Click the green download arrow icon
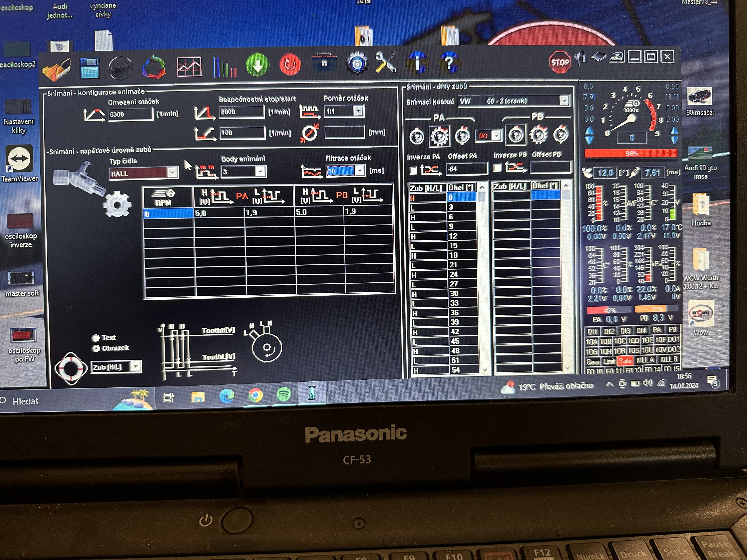The height and width of the screenshot is (560, 747). coord(257,65)
